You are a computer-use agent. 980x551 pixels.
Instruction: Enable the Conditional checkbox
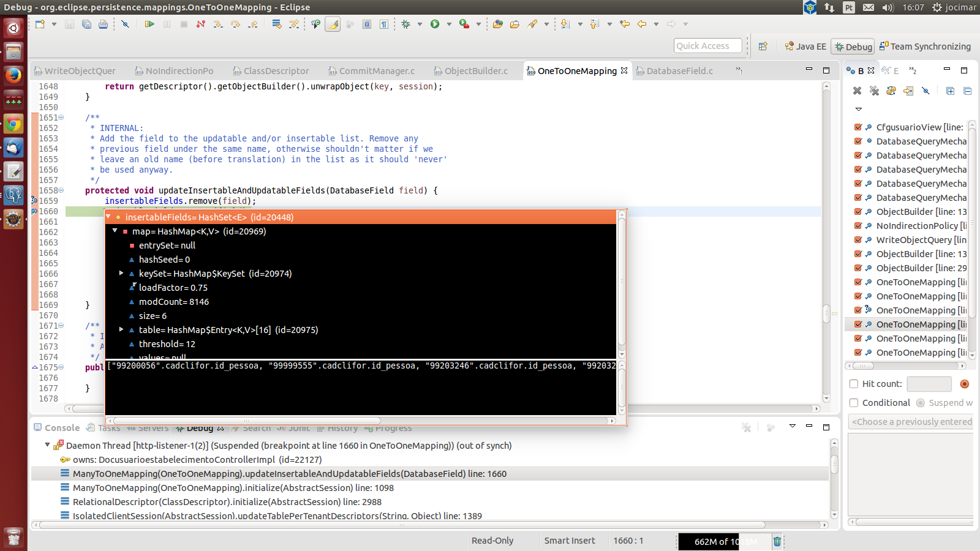[x=854, y=403]
